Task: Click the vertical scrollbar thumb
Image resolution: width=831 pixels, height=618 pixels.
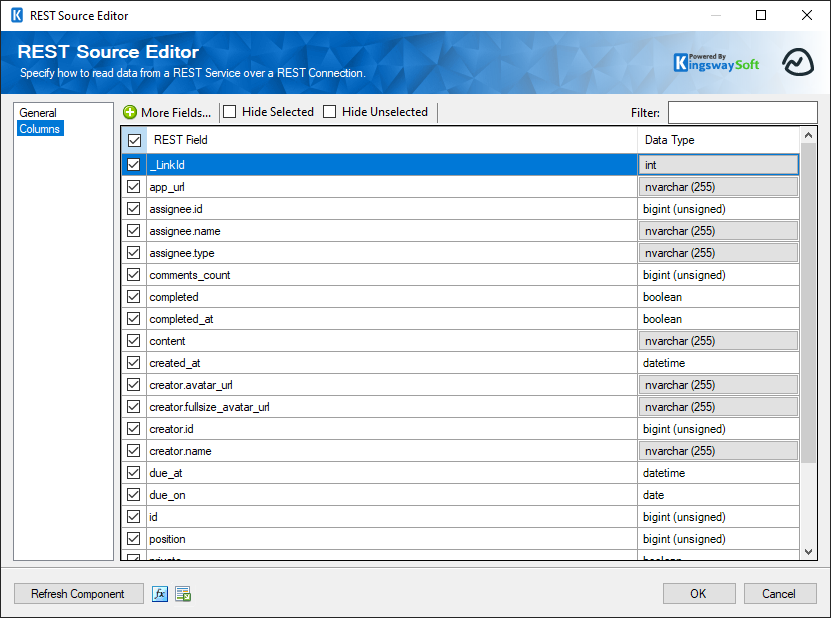Action: [808, 303]
